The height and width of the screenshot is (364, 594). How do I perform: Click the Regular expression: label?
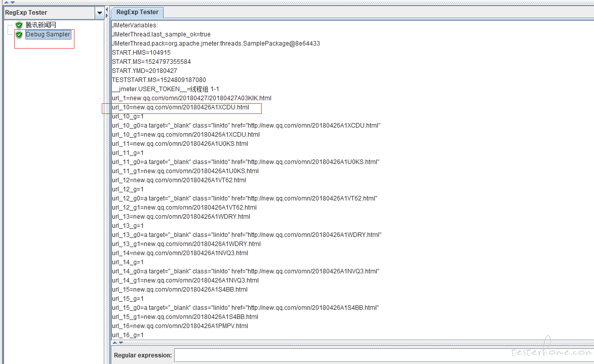click(x=143, y=355)
